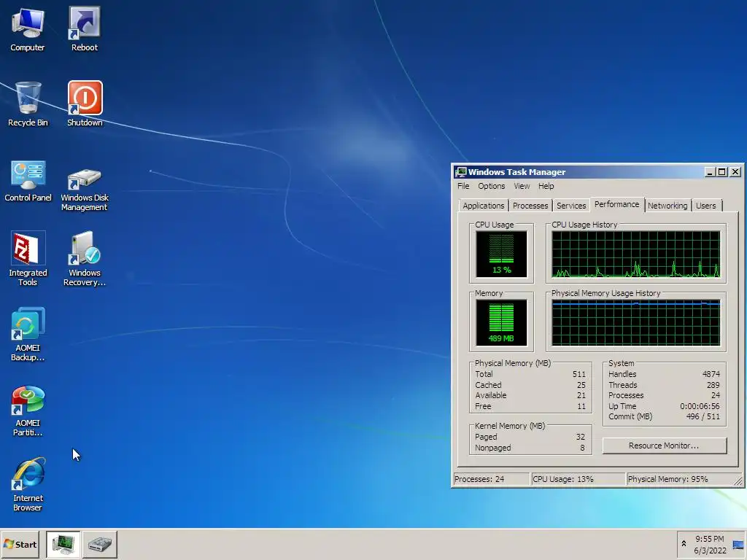Open the Start menu
Image resolution: width=747 pixels, height=560 pixels.
(20, 544)
